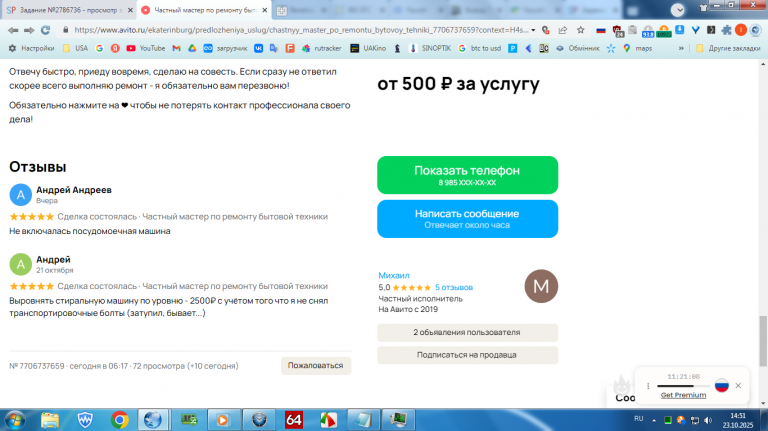Click Показать телефон button

467,175
